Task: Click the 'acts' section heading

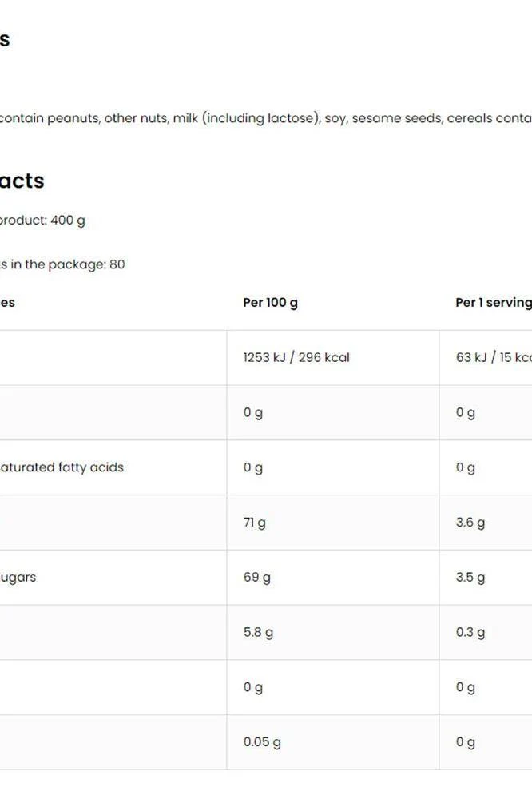Action: (x=22, y=181)
